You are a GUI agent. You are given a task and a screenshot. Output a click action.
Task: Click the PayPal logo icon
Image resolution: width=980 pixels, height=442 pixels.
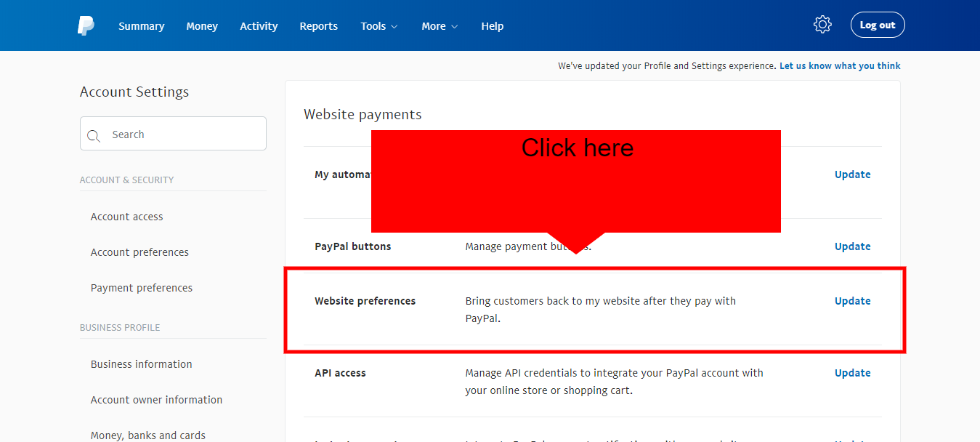[x=86, y=25]
